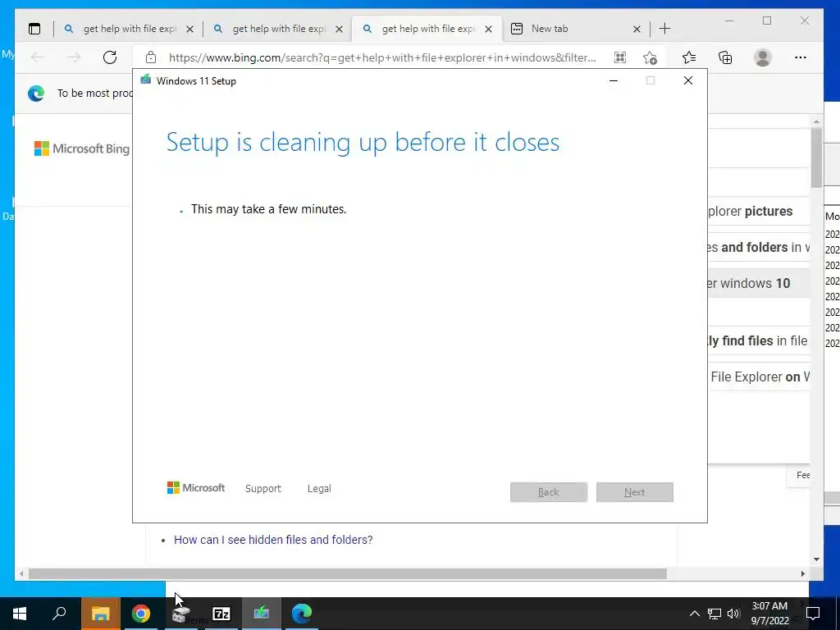Open the apps grid icon in address bar
The image size is (840, 630).
pyautogui.click(x=620, y=57)
